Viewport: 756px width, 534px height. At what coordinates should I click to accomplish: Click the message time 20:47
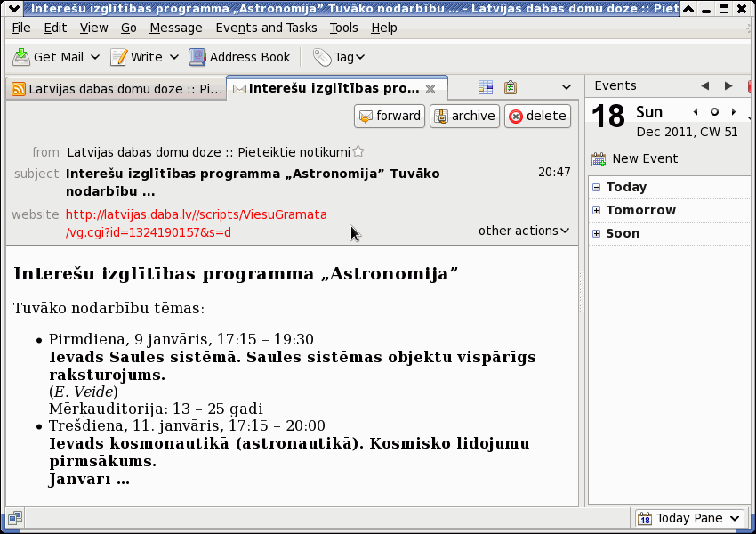[x=554, y=172]
